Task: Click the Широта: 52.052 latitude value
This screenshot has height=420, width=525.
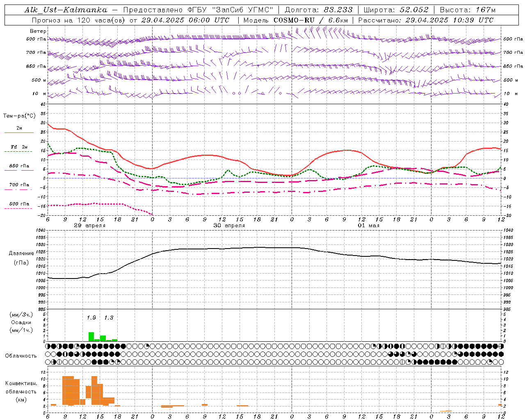Action: tap(396, 10)
